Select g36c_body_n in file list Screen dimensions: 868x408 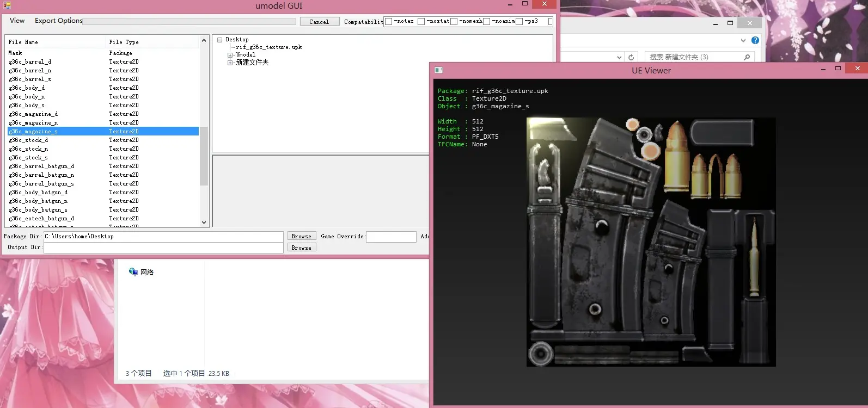103,97
